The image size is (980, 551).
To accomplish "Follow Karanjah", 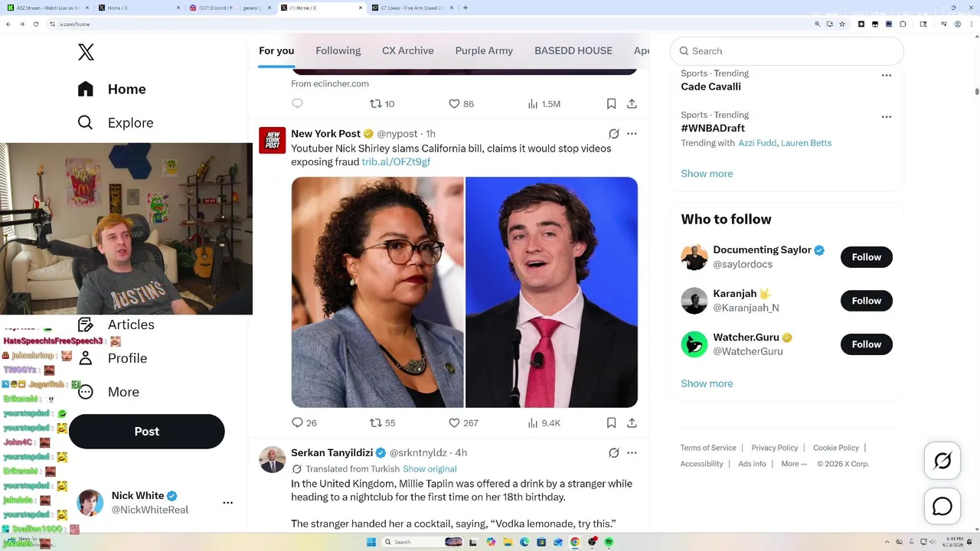I will pos(867,301).
